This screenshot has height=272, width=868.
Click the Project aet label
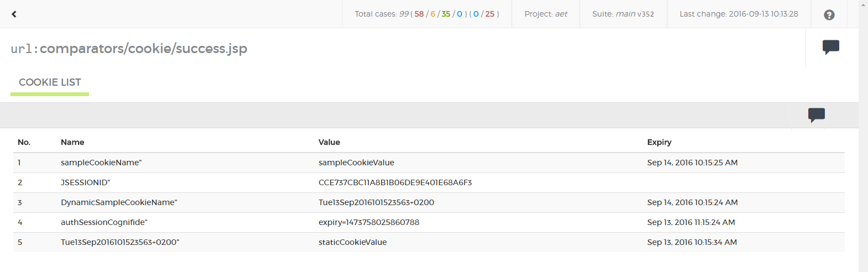click(x=545, y=14)
